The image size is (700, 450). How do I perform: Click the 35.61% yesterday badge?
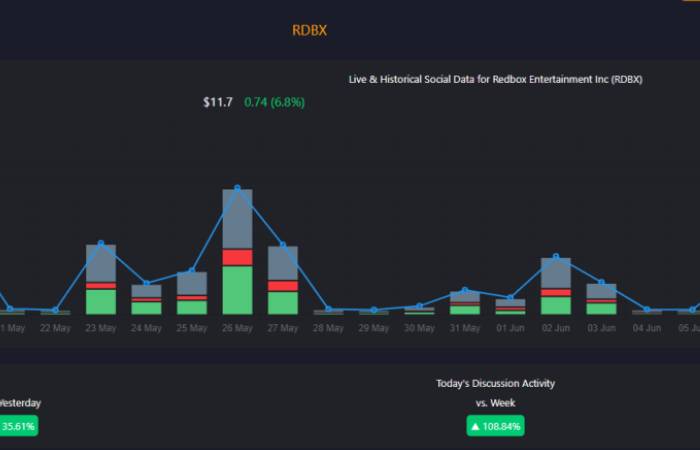tap(18, 426)
